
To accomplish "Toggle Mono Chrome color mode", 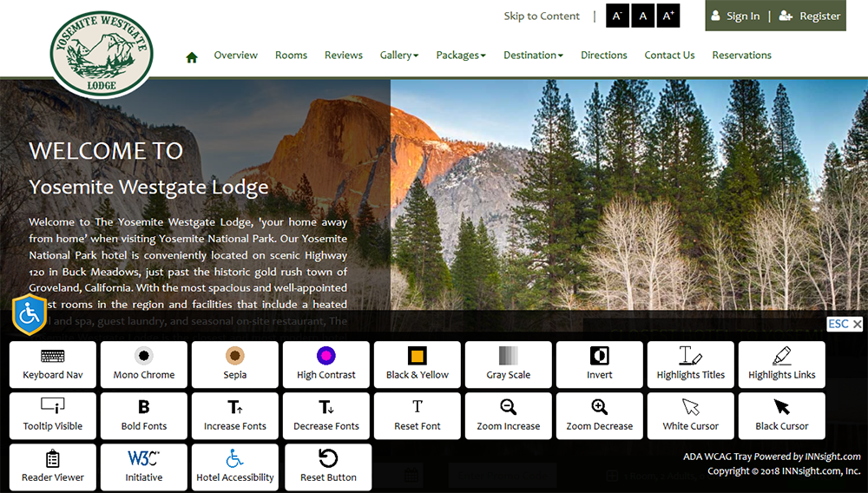I will tap(144, 365).
